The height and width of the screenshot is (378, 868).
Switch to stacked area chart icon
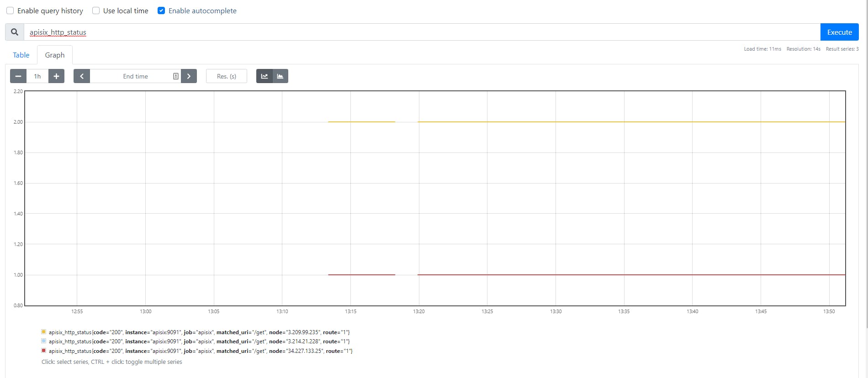click(280, 76)
